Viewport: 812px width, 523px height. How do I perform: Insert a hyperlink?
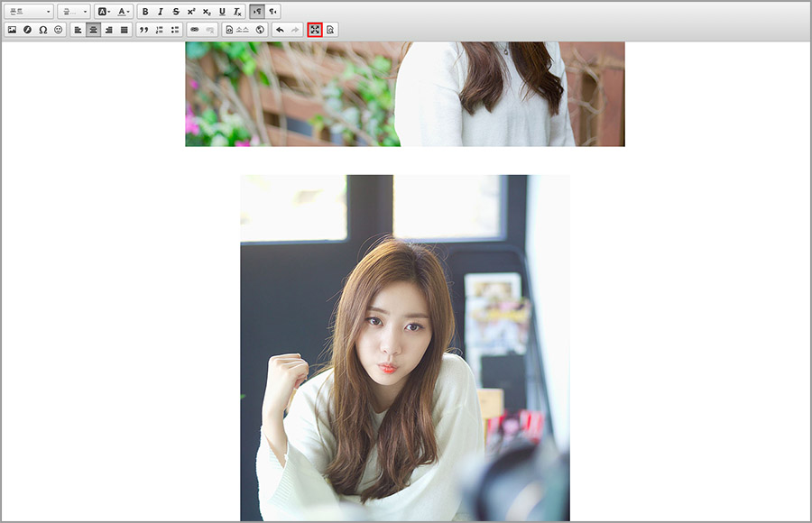point(195,30)
